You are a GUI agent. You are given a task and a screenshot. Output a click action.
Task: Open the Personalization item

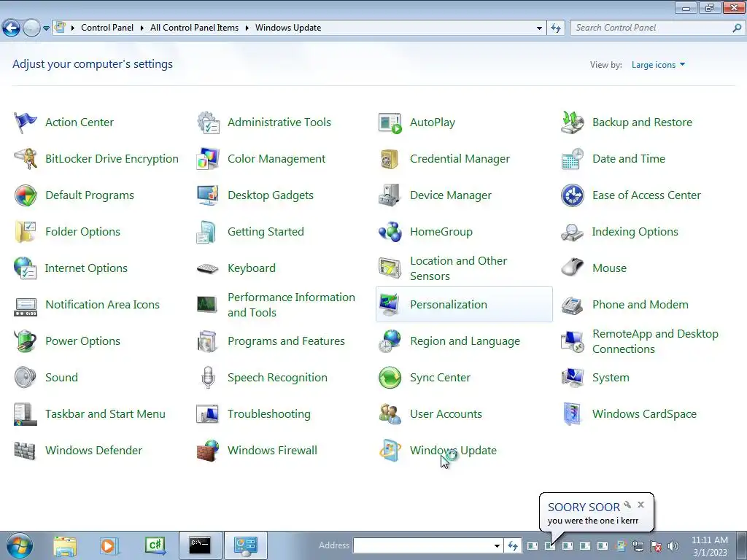tap(464, 305)
